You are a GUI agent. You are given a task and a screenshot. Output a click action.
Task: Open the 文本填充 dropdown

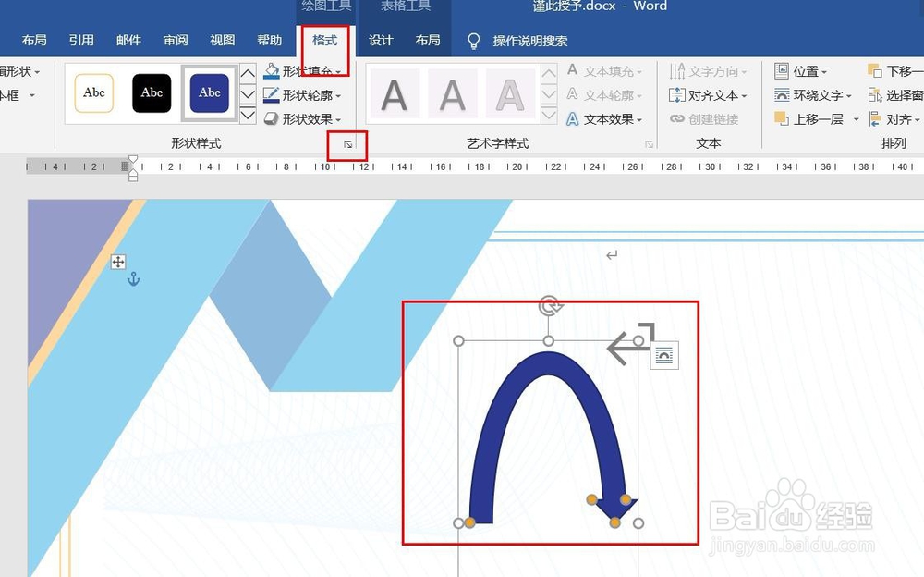coord(604,71)
